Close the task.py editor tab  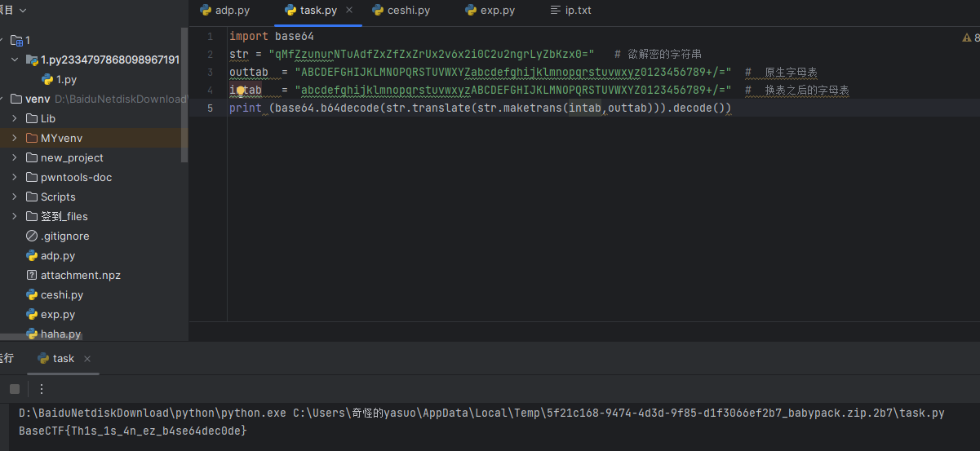pyautogui.click(x=349, y=11)
